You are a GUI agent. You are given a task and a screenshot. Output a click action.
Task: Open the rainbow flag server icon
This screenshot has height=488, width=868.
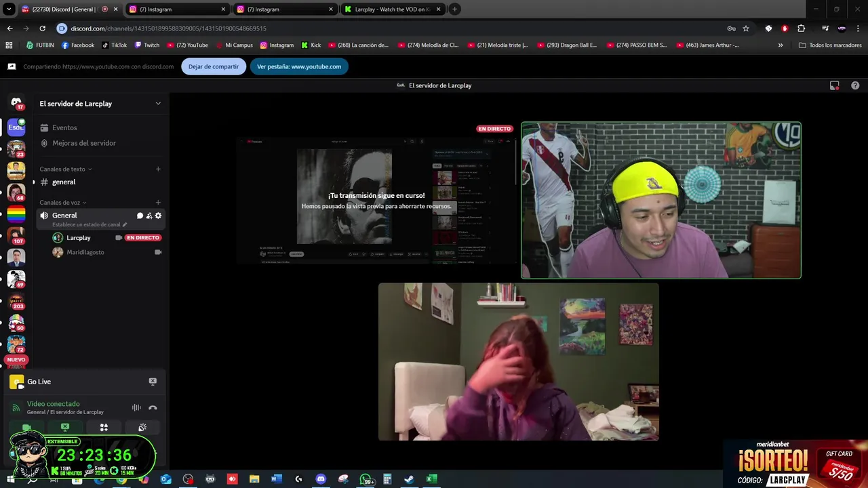point(16,215)
